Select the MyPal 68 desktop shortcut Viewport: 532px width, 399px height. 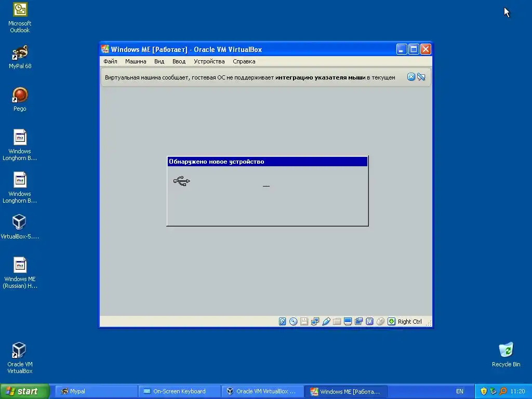point(20,57)
